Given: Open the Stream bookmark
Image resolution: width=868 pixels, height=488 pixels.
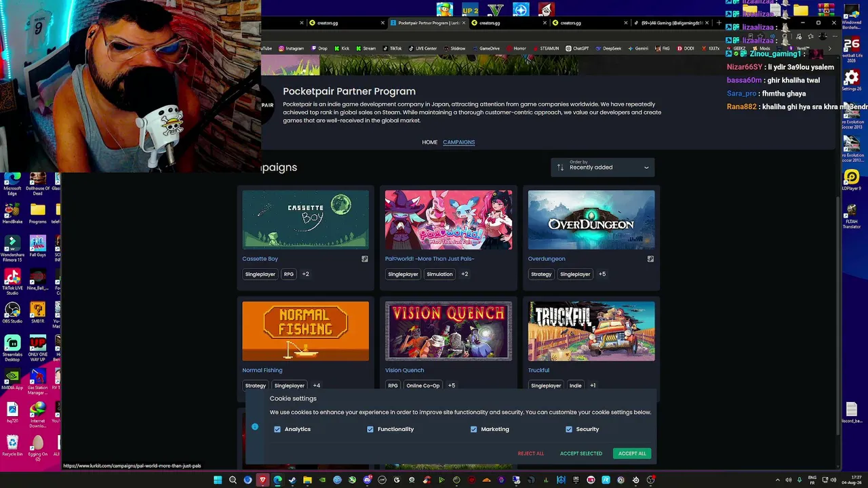Looking at the screenshot, I should click(x=366, y=48).
